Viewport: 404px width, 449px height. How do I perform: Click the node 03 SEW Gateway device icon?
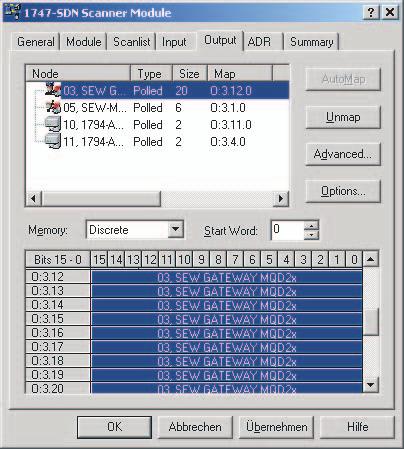coord(53,90)
